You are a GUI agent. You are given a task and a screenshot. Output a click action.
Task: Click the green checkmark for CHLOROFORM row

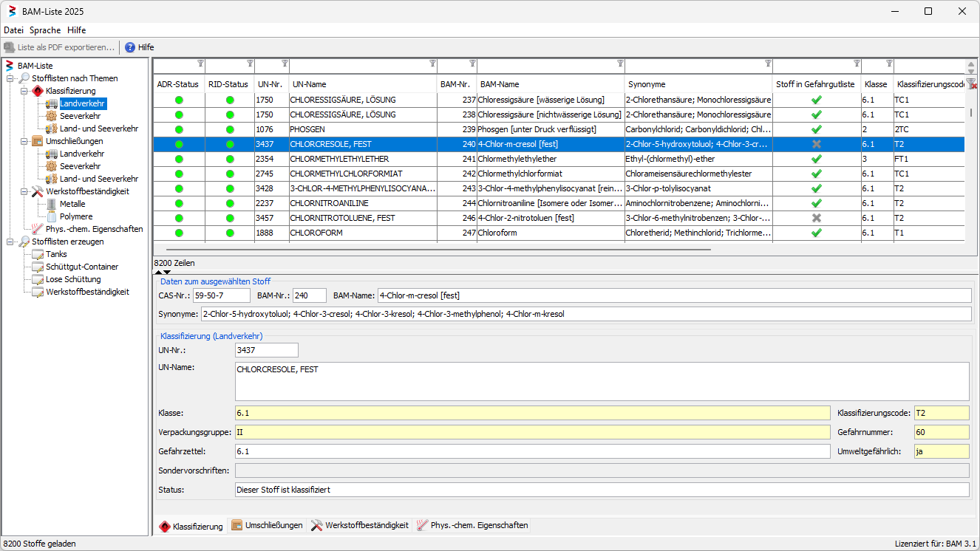click(817, 233)
